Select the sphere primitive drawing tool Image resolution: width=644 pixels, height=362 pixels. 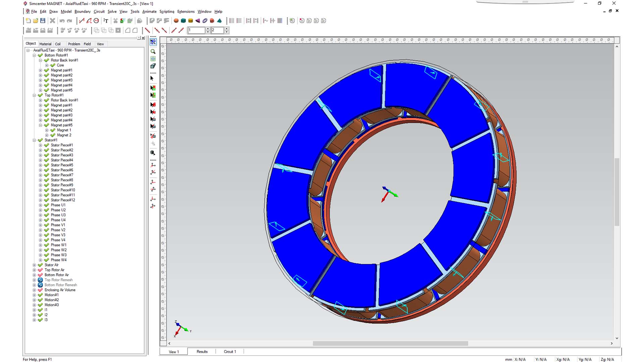click(x=176, y=20)
